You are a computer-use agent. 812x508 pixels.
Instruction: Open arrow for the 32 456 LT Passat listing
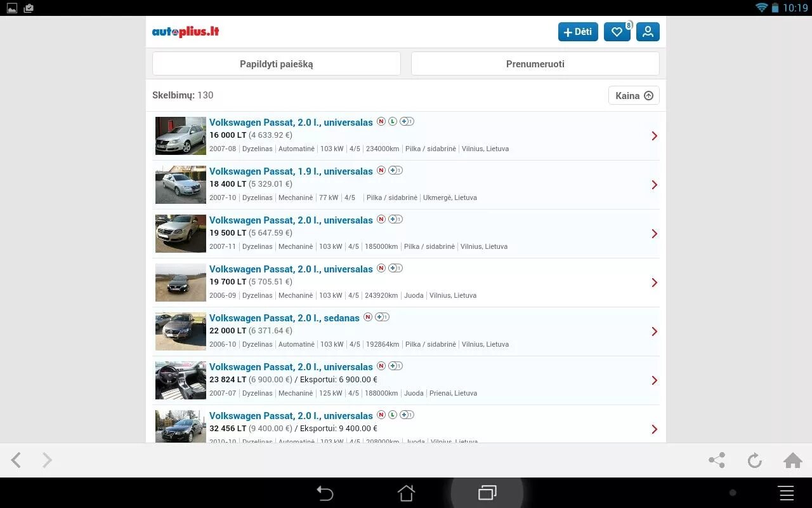coord(654,429)
